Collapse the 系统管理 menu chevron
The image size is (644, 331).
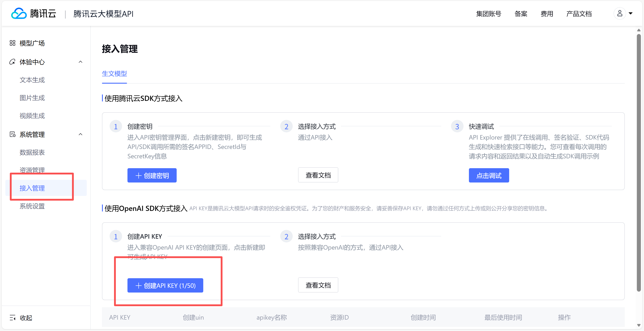click(80, 134)
